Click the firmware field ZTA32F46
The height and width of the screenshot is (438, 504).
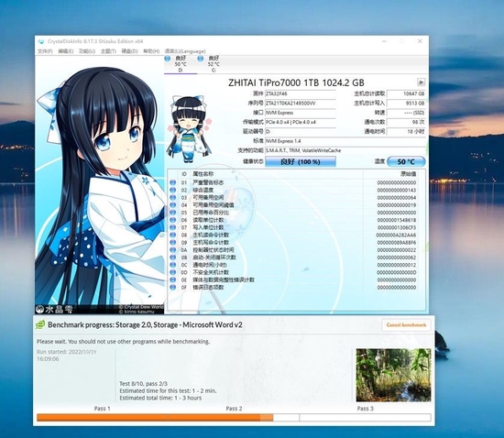point(301,93)
